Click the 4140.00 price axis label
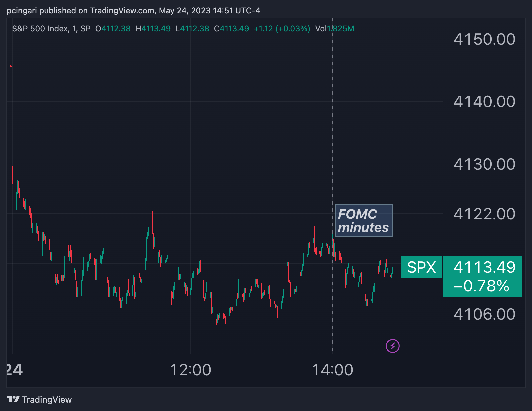 [x=484, y=102]
